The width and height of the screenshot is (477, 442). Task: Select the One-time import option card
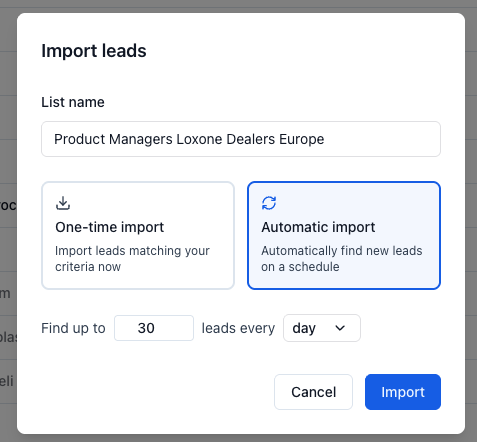(138, 235)
